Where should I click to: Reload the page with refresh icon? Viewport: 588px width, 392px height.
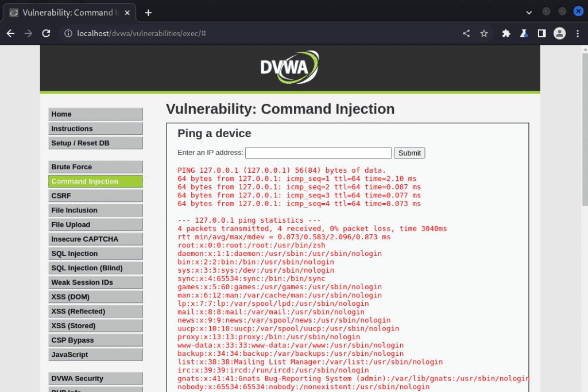click(46, 33)
